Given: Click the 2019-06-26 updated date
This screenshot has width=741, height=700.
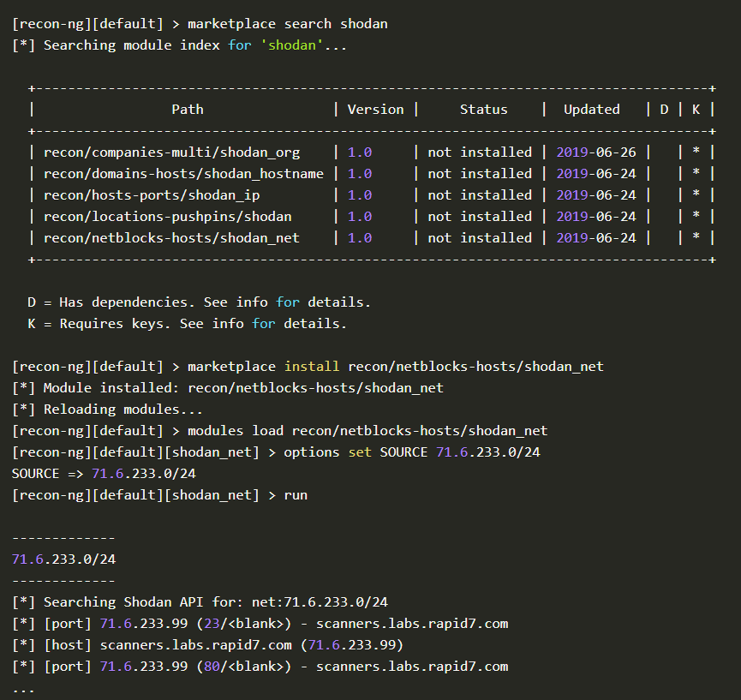Looking at the screenshot, I should [x=596, y=153].
